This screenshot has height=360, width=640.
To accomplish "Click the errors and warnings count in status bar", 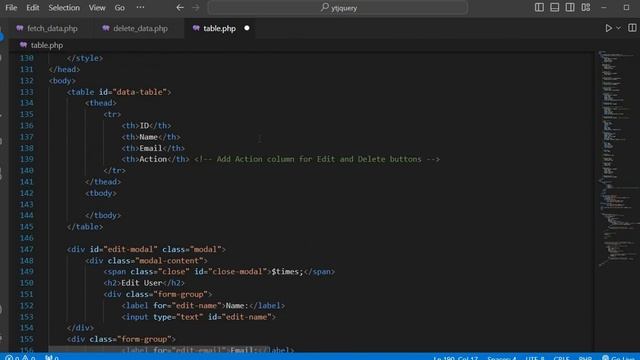I will 20,358.
